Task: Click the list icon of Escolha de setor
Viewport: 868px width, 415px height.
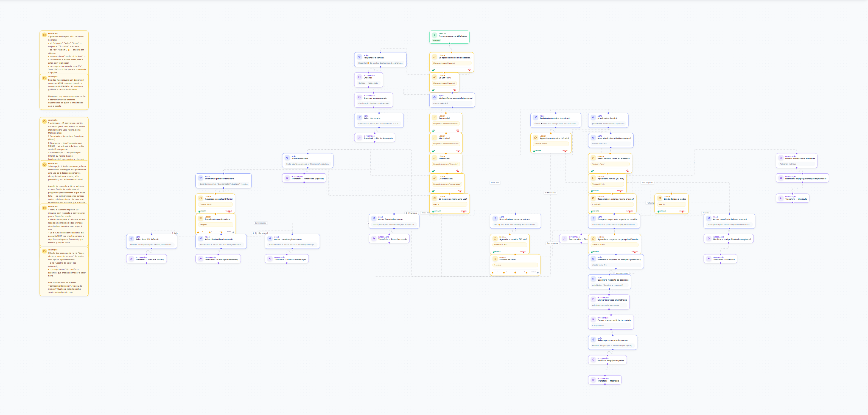Action: [495, 258]
